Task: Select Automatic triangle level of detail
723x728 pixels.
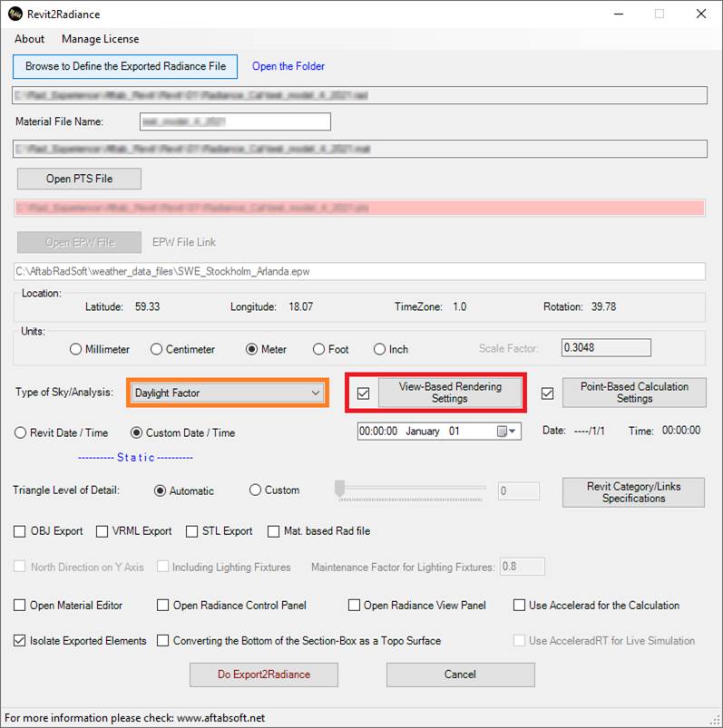Action: [160, 490]
